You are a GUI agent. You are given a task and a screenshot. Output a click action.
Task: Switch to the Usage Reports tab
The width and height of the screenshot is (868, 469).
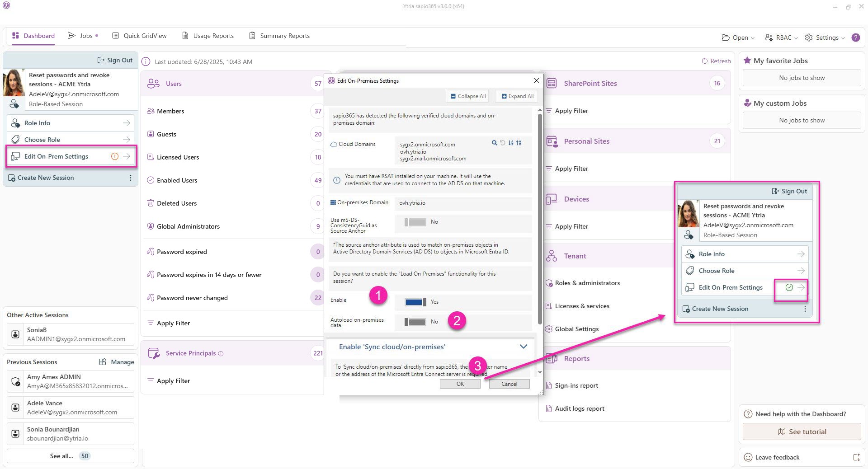208,36
